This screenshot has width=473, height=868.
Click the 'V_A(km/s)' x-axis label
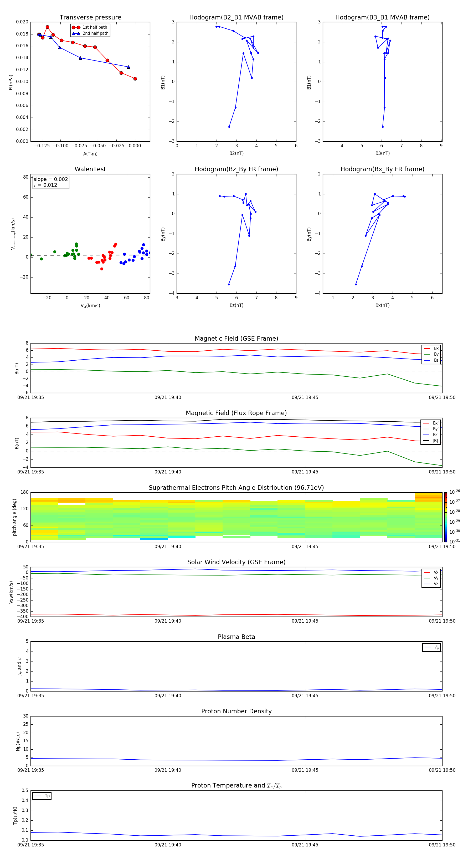(90, 306)
